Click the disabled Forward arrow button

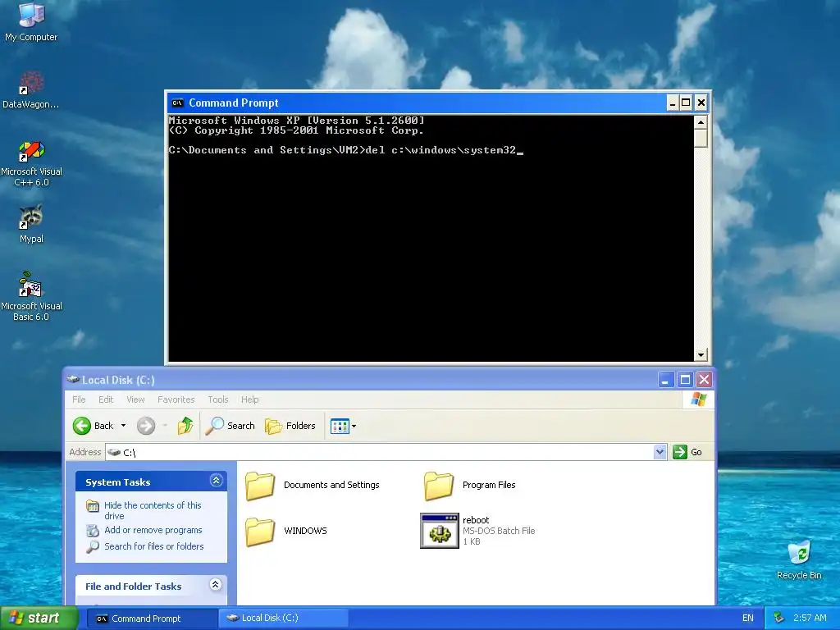tap(146, 426)
